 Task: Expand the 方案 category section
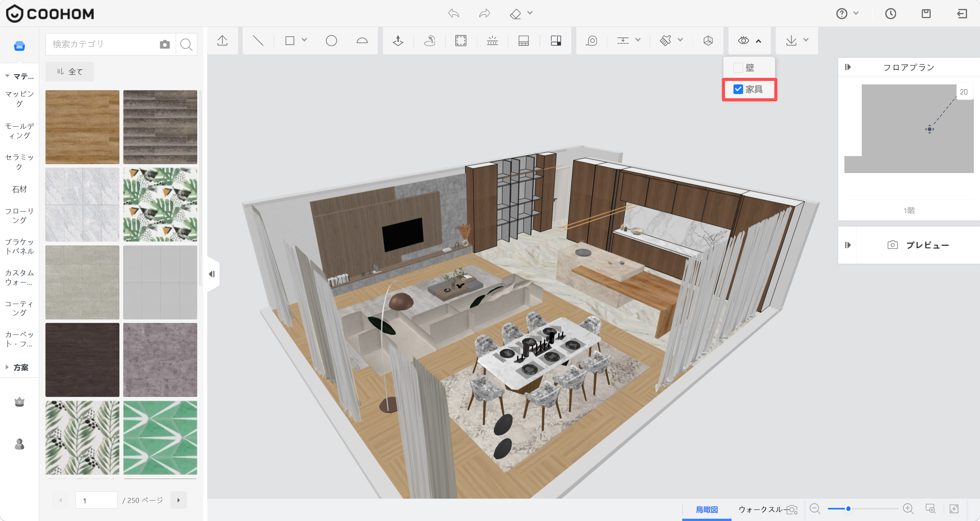(x=7, y=367)
